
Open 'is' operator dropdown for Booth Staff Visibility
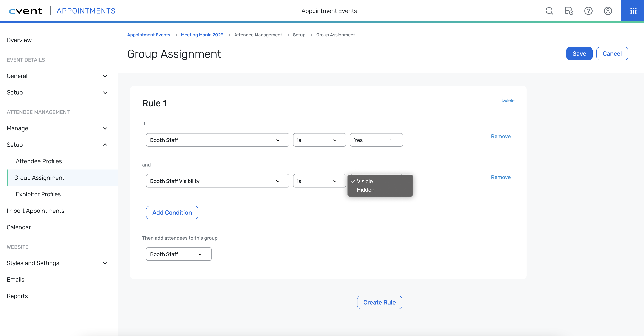319,181
